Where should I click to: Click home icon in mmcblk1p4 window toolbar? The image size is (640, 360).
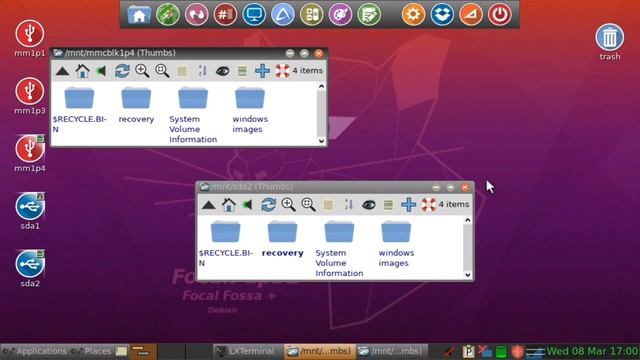coord(82,71)
